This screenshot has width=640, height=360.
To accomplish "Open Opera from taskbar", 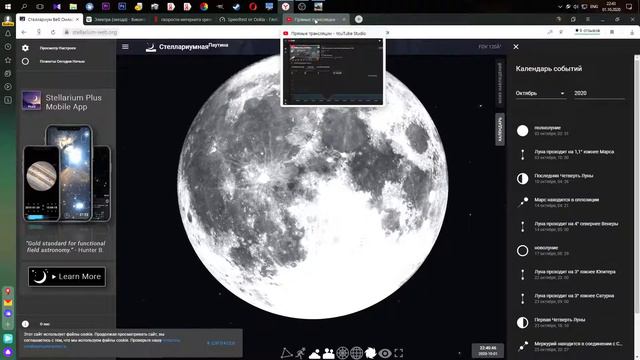I will (253, 7).
